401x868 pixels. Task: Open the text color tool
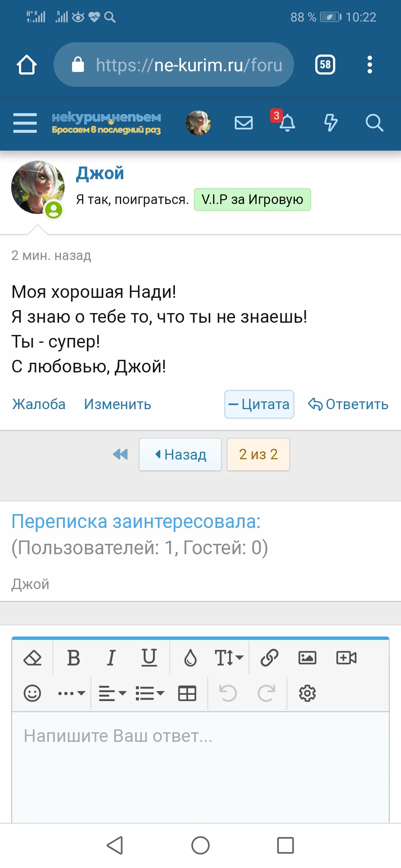pos(190,658)
